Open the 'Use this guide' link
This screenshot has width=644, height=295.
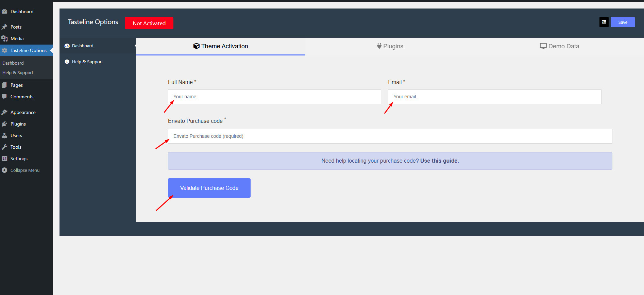point(439,161)
